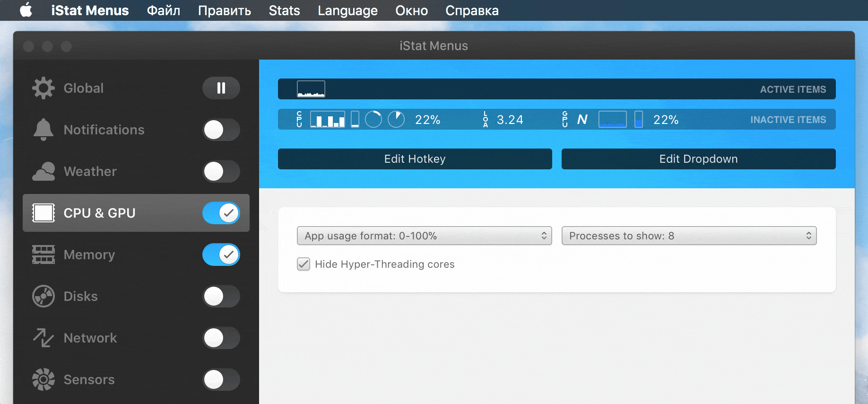
Task: Open the Править menu
Action: tap(225, 10)
